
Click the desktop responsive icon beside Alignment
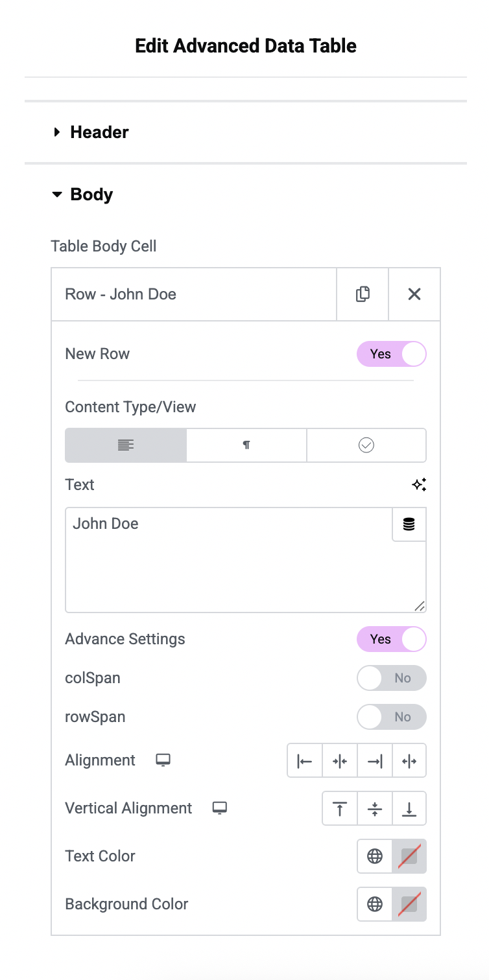163,760
